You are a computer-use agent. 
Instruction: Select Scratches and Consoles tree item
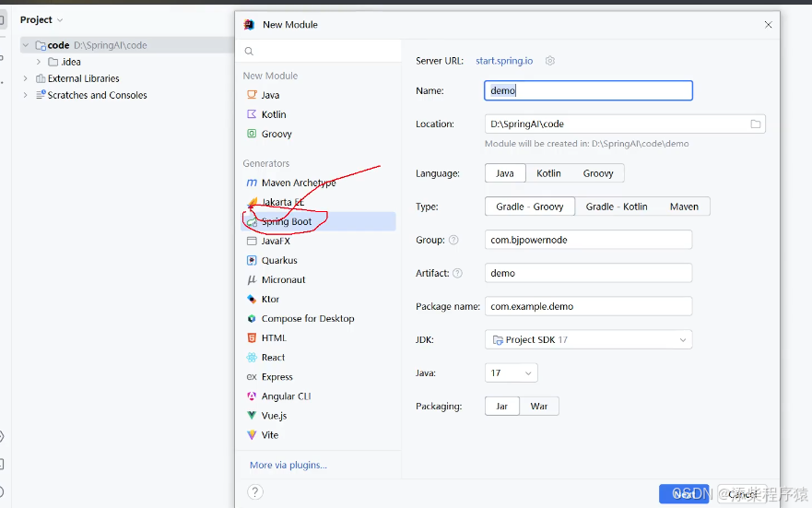point(91,95)
